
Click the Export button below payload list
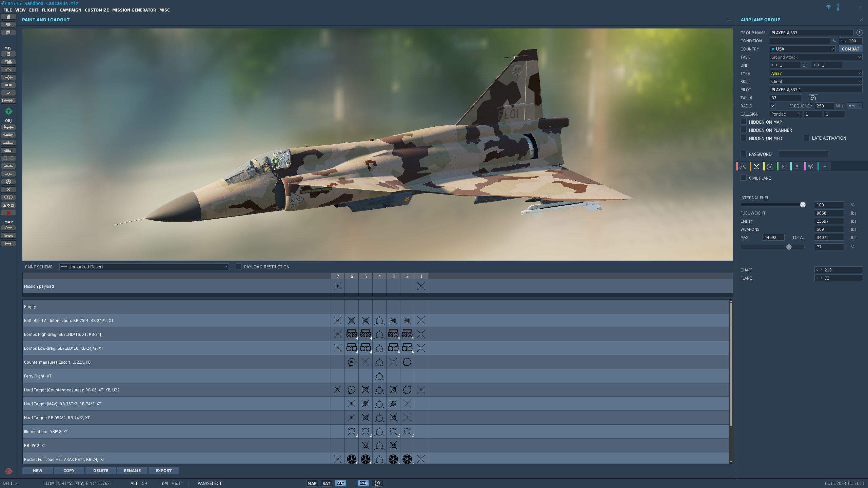pyautogui.click(x=163, y=470)
